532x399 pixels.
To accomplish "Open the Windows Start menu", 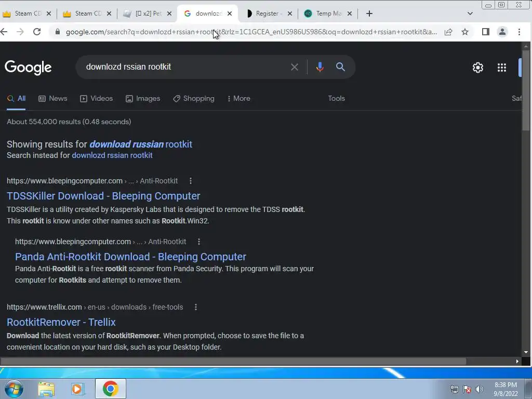I will pos(14,389).
